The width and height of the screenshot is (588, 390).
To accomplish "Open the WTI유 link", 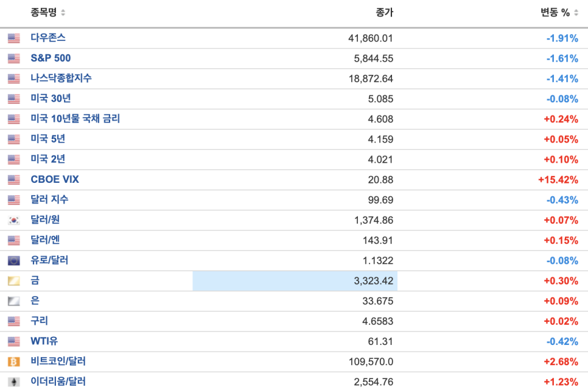I will point(44,341).
